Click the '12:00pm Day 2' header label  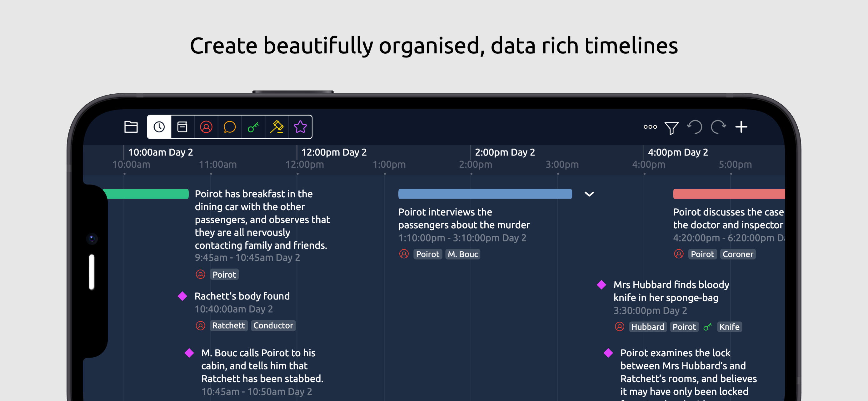334,152
